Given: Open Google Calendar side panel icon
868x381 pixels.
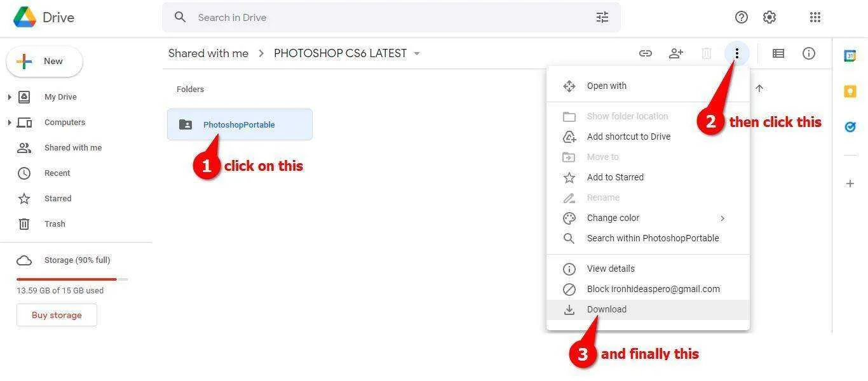Looking at the screenshot, I should point(850,56).
